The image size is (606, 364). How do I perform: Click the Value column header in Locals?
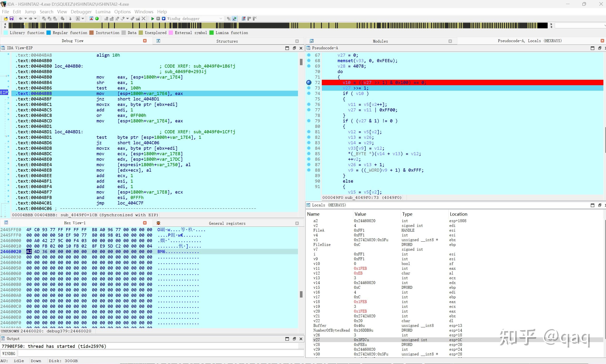360,214
